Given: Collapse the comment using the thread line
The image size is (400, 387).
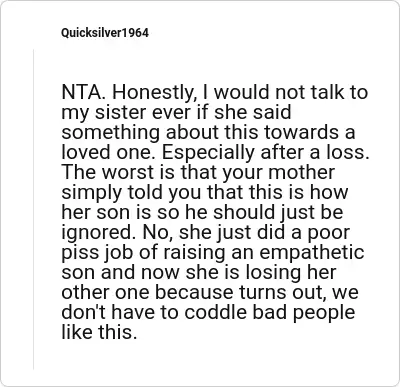Looking at the screenshot, I should coord(33,209).
